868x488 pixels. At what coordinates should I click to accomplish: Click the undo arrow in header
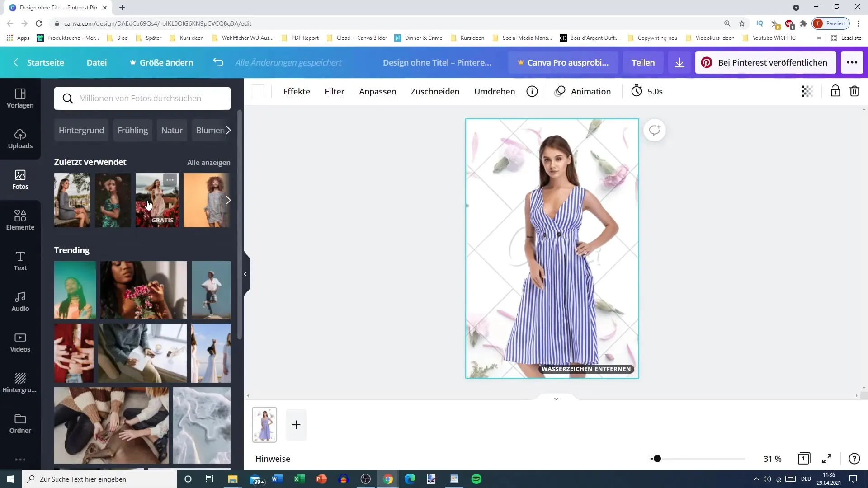point(218,62)
